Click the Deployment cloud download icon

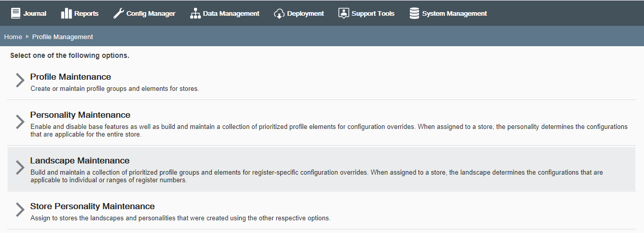tap(279, 13)
